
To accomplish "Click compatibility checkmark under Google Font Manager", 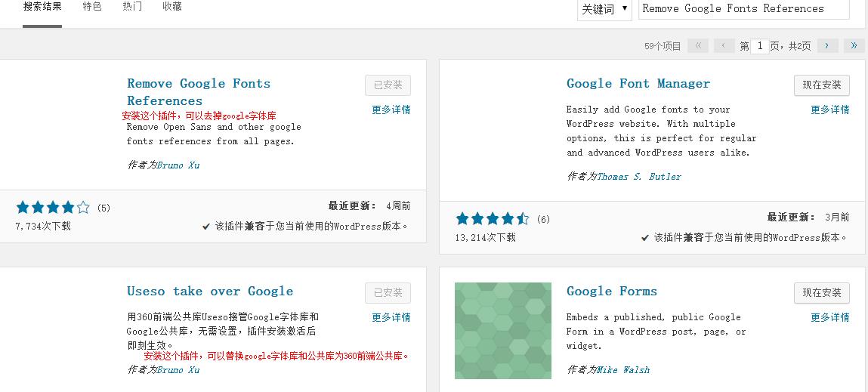I will coord(645,237).
